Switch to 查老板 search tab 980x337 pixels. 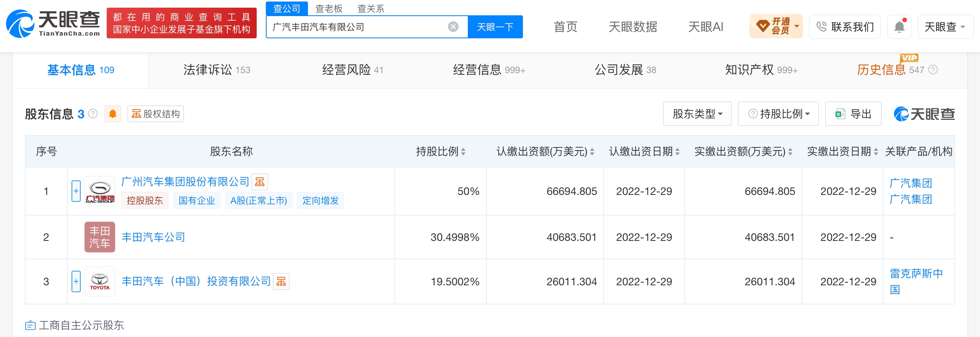329,8
